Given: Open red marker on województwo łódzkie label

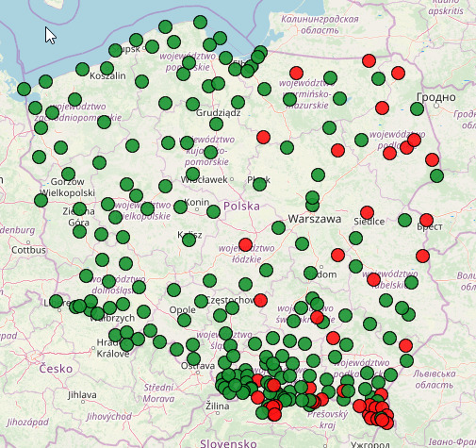Looking at the screenshot, I should pyautogui.click(x=245, y=244).
